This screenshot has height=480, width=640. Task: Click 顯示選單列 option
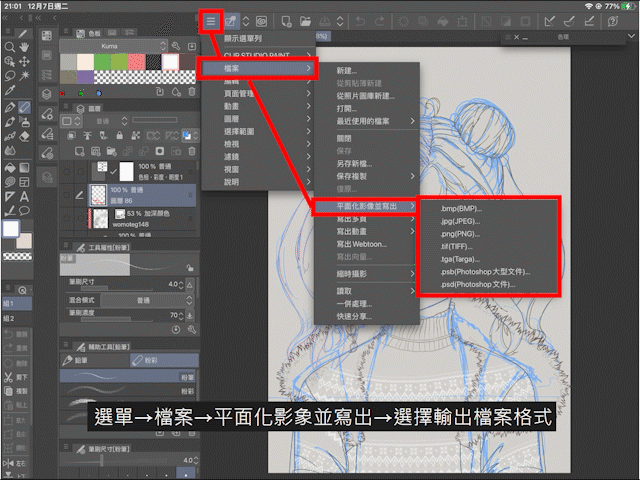tap(243, 39)
